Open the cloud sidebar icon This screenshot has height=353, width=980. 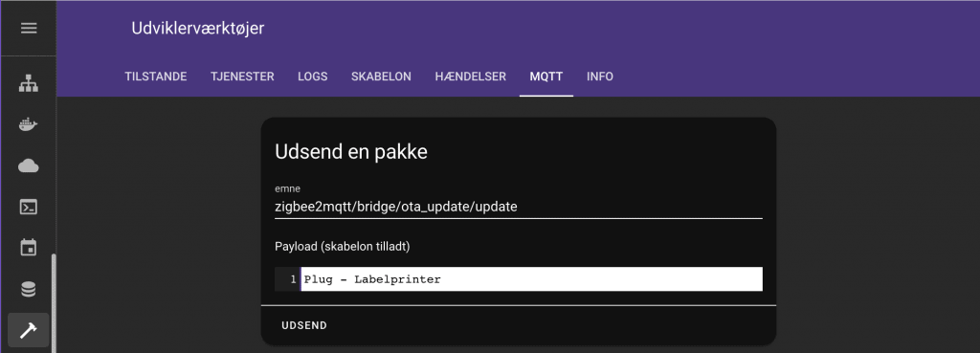pyautogui.click(x=29, y=165)
